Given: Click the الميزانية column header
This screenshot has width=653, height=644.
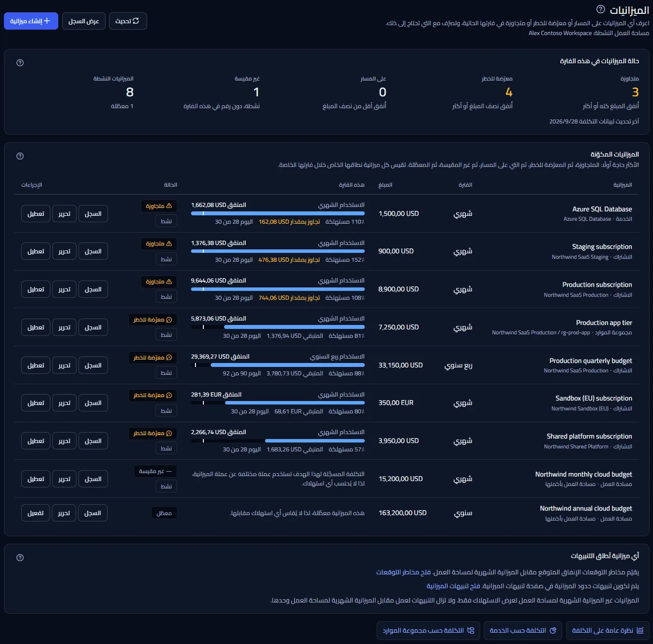Looking at the screenshot, I should coord(622,185).
